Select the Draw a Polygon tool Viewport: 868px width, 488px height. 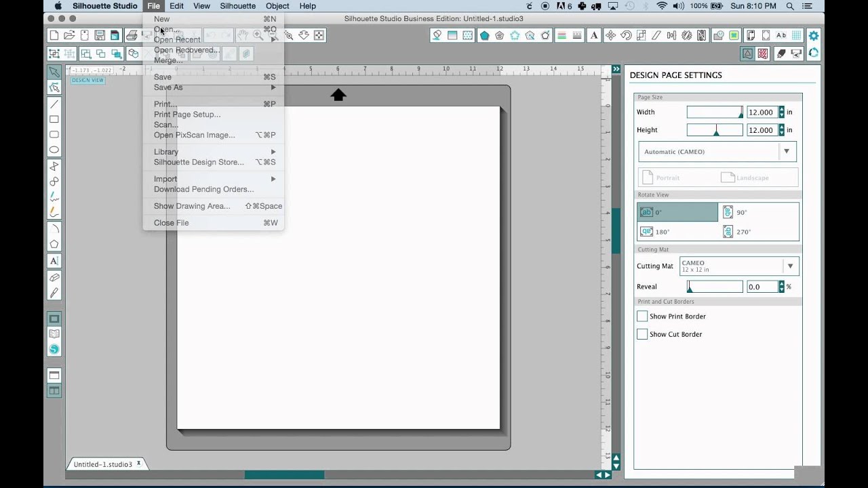click(x=54, y=166)
